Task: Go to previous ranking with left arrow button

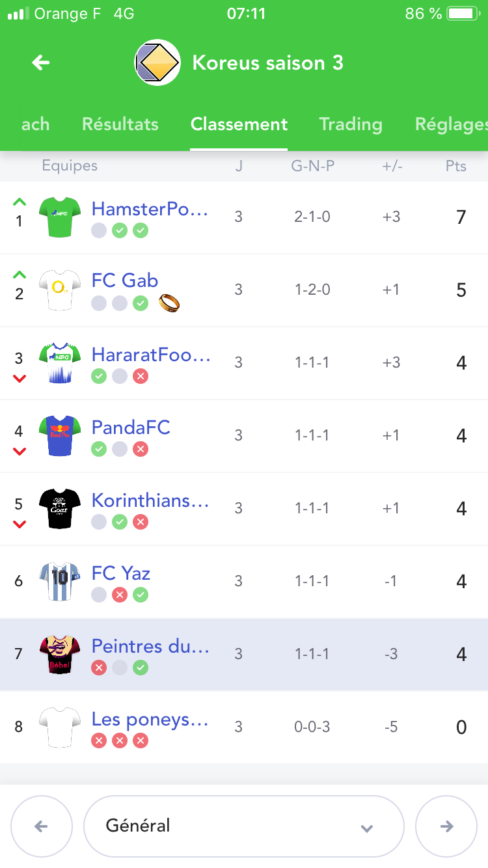Action: (x=41, y=826)
